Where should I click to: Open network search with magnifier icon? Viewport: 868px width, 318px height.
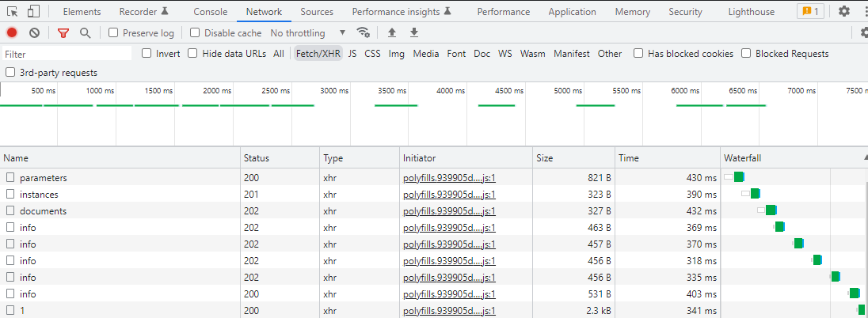pyautogui.click(x=85, y=32)
